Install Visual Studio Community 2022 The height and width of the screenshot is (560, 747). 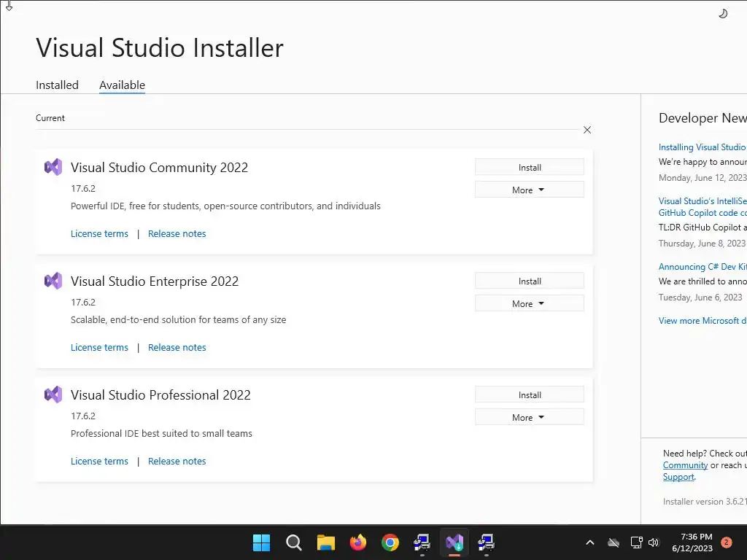pos(529,167)
